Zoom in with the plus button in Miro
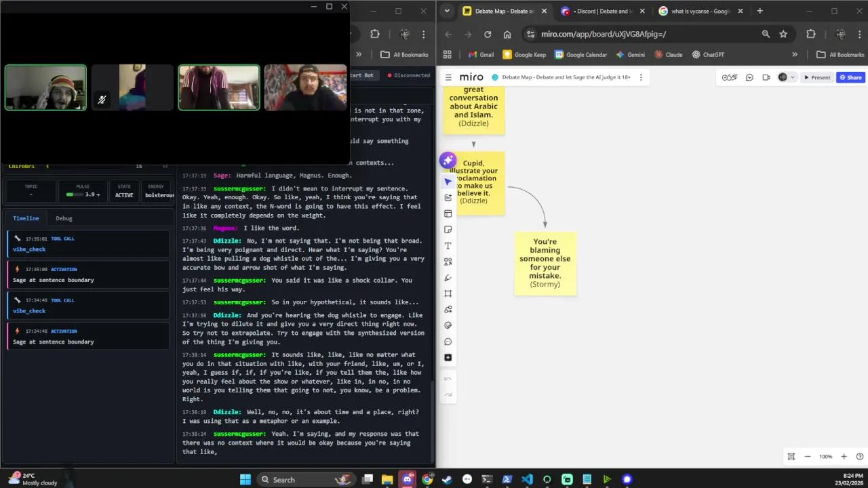Screen dimensions: 868x488 (844, 457)
